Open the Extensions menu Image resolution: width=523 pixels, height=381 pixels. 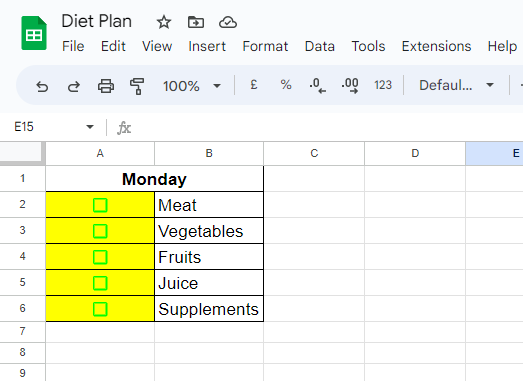point(436,46)
